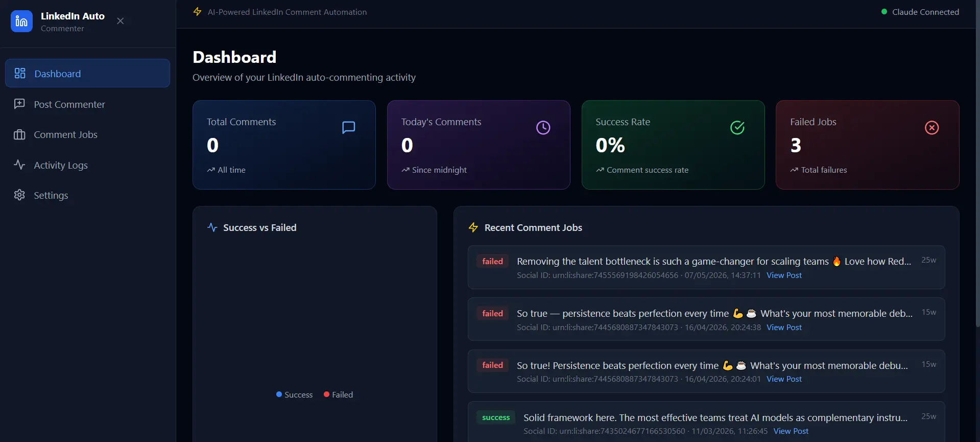Click the Settings gear icon

pyautogui.click(x=19, y=195)
